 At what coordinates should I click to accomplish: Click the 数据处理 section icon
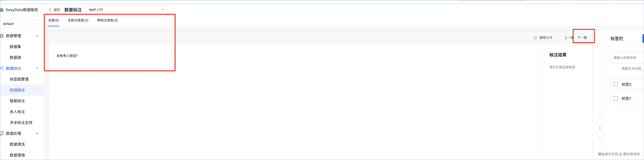click(1, 133)
